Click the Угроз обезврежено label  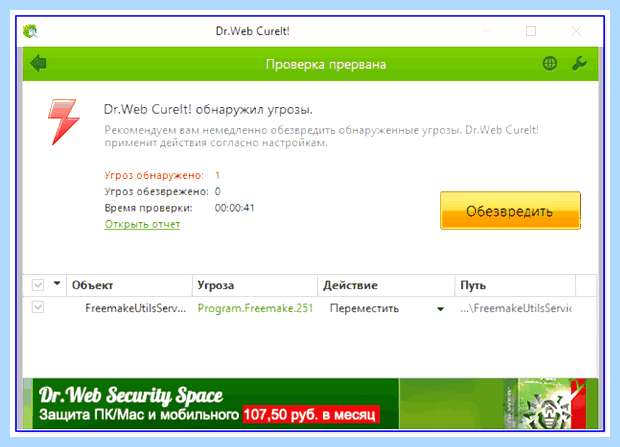tap(156, 191)
